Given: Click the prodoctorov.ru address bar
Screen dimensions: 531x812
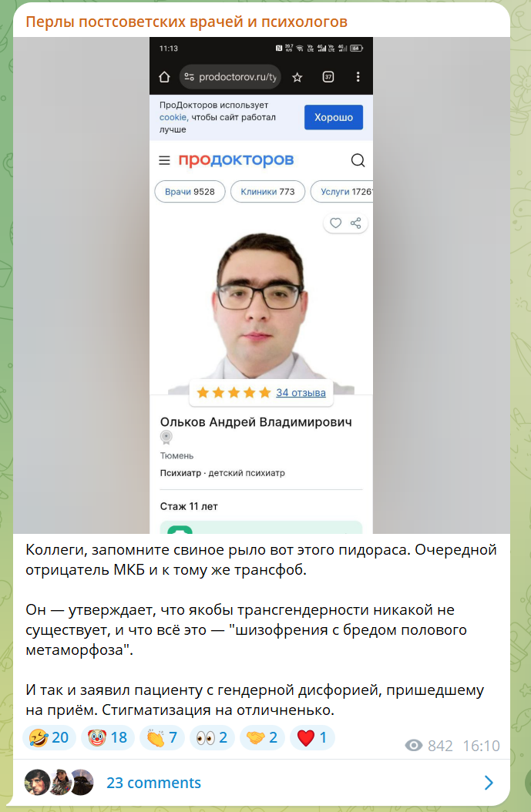Looking at the screenshot, I should click(x=230, y=77).
